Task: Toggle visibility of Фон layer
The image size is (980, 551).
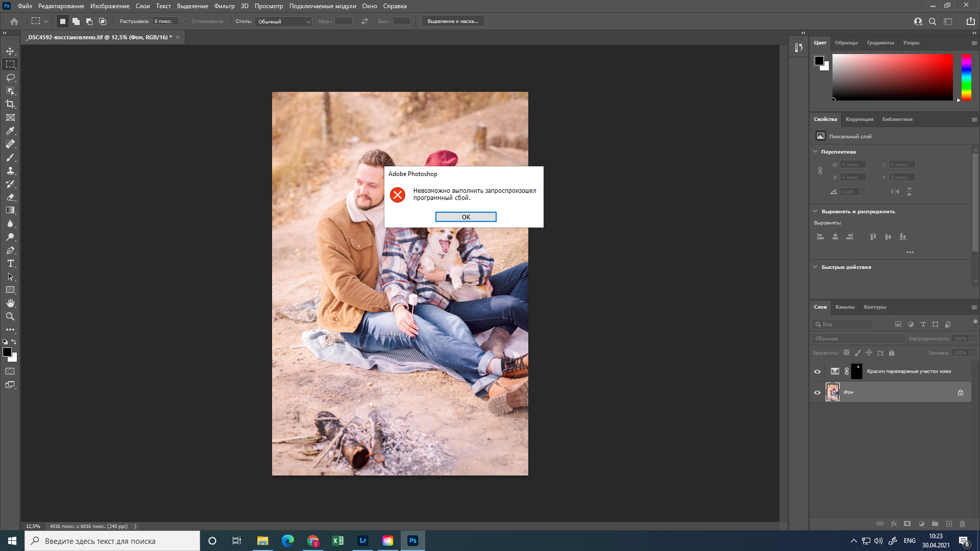Action: [x=817, y=391]
